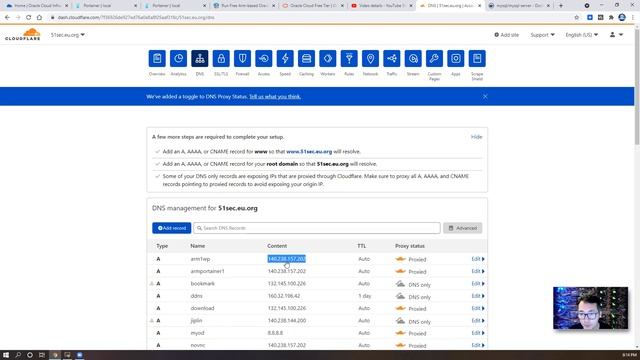The image size is (640, 360).
Task: Click the browser address bar
Action: pyautogui.click(x=310, y=18)
